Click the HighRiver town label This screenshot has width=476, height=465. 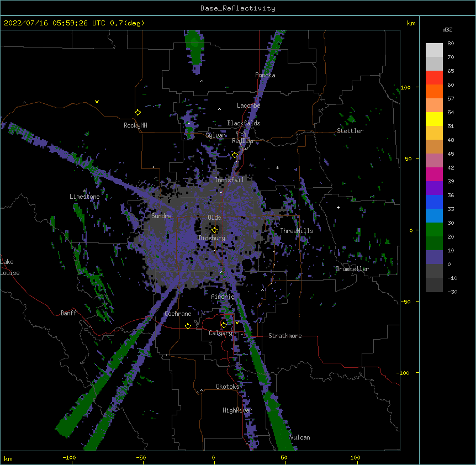(237, 410)
